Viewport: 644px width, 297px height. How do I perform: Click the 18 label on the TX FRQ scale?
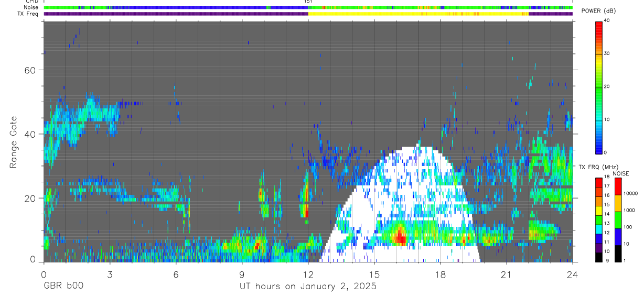[607, 177]
